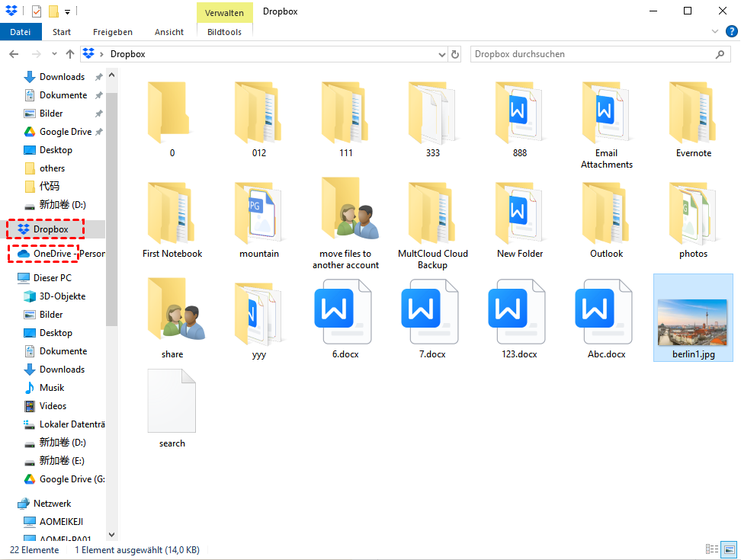Switch to details list view icon
The width and height of the screenshot is (741, 560).
pos(712,549)
